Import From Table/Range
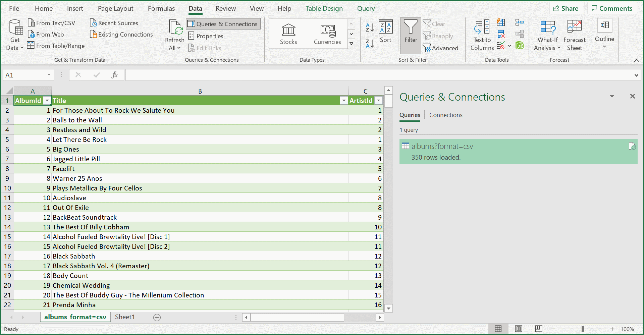 point(56,46)
